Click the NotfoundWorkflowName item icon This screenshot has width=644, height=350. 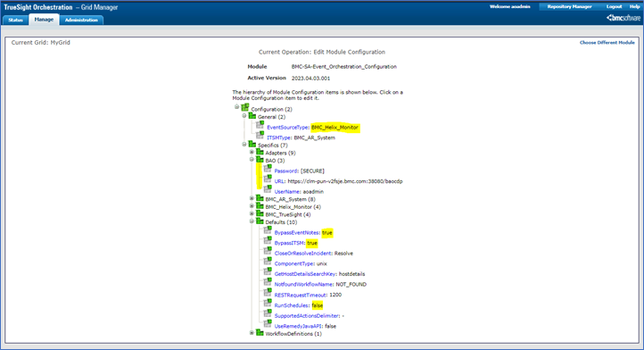click(x=268, y=282)
